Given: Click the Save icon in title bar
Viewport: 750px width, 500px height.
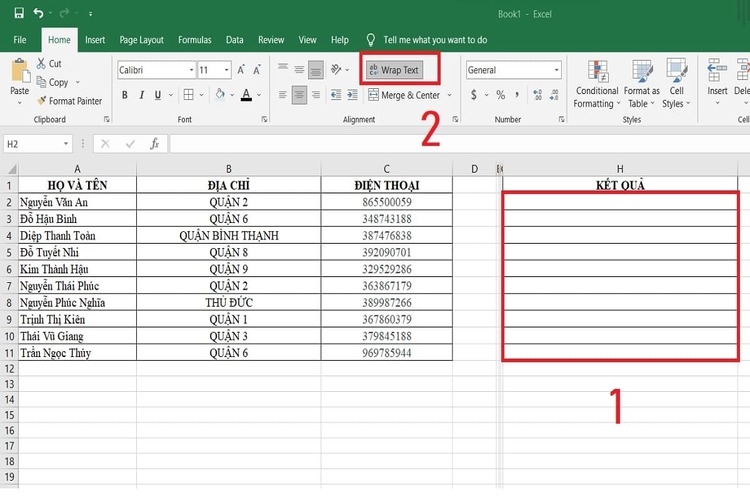Looking at the screenshot, I should pyautogui.click(x=19, y=13).
